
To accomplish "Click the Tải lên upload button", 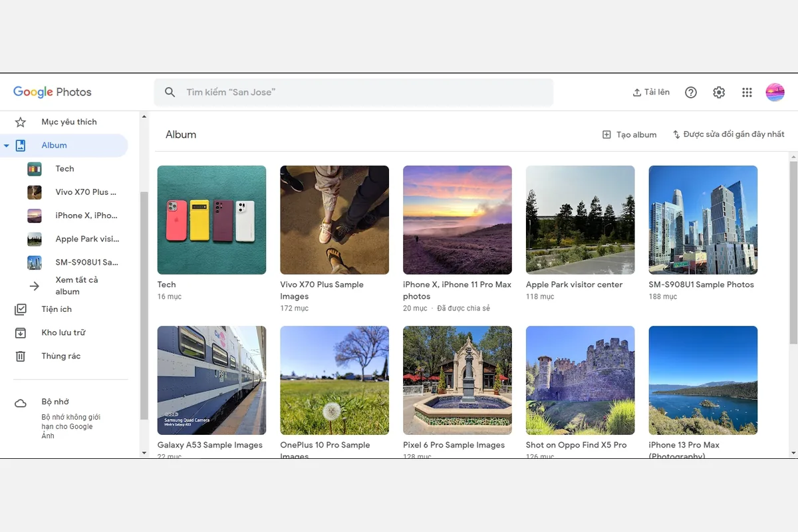I will coord(651,92).
